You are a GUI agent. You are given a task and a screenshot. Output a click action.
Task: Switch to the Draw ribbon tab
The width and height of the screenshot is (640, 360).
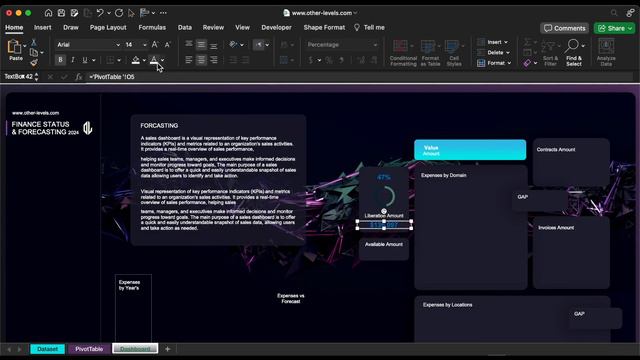pyautogui.click(x=71, y=27)
